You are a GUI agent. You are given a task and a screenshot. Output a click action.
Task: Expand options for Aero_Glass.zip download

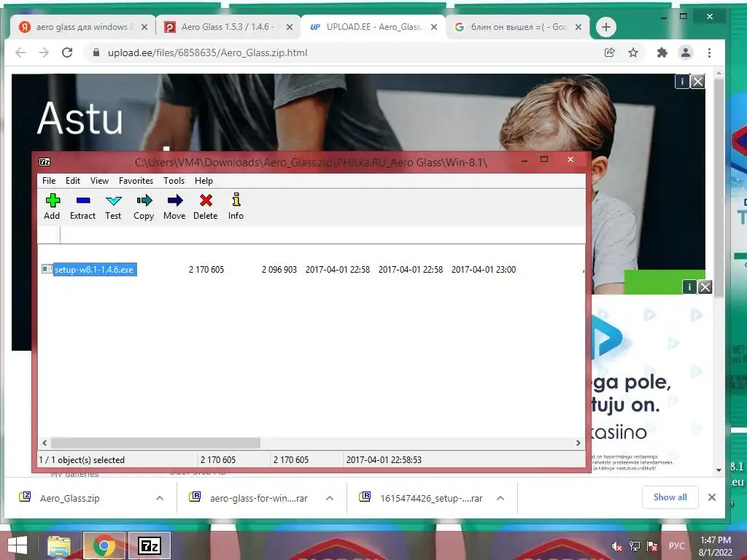(x=160, y=498)
